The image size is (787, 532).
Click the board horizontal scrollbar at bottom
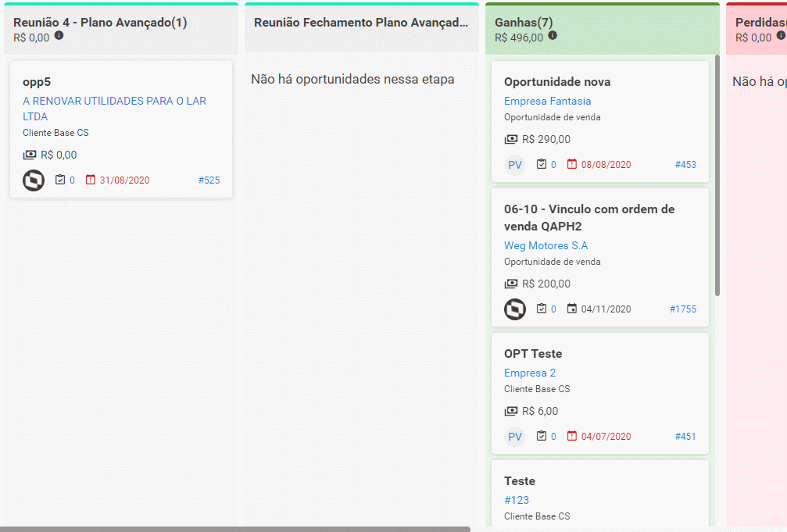tap(235, 529)
